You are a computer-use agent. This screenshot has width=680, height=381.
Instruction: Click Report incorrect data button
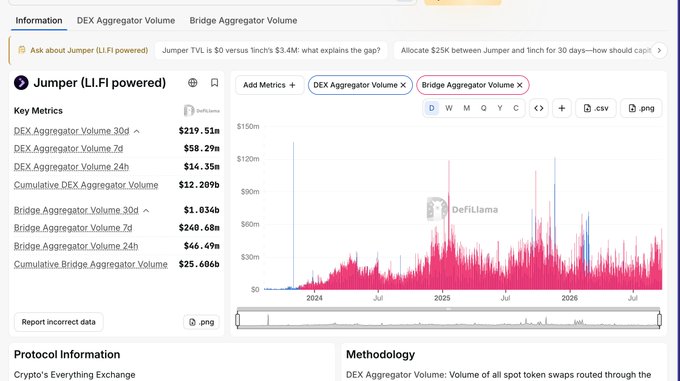coord(59,322)
